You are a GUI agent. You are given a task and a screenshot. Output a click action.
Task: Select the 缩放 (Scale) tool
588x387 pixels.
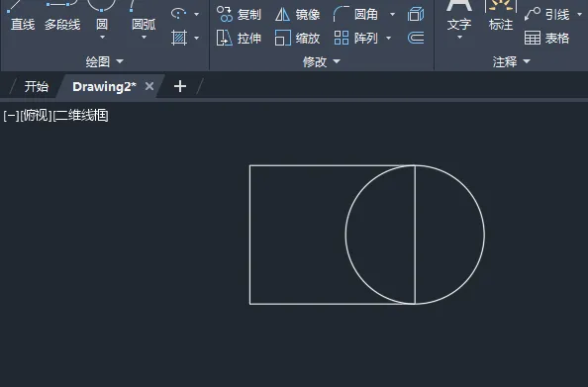click(297, 38)
